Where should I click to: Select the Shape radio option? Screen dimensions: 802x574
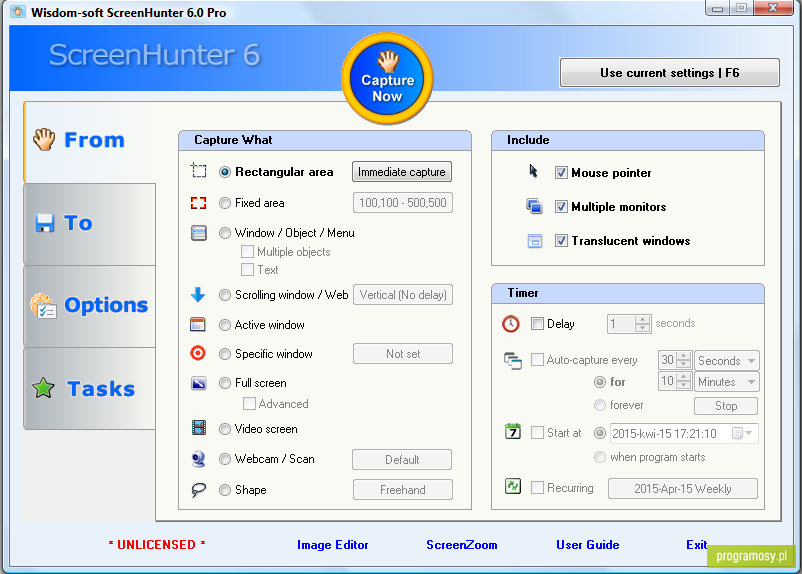pyautogui.click(x=225, y=490)
